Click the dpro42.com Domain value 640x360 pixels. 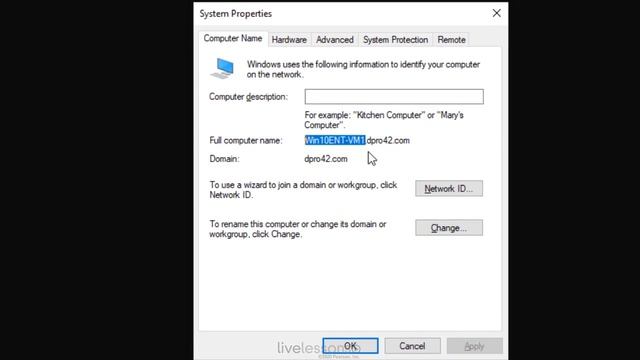click(326, 159)
